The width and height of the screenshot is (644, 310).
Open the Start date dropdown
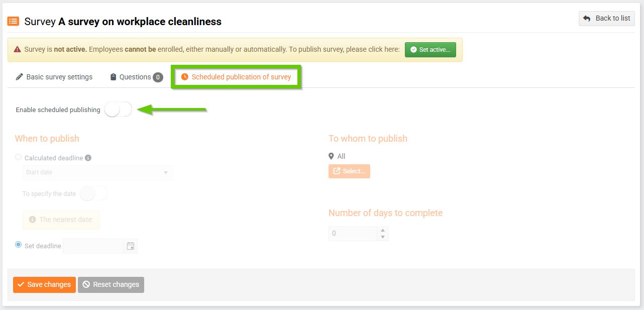[x=98, y=173]
